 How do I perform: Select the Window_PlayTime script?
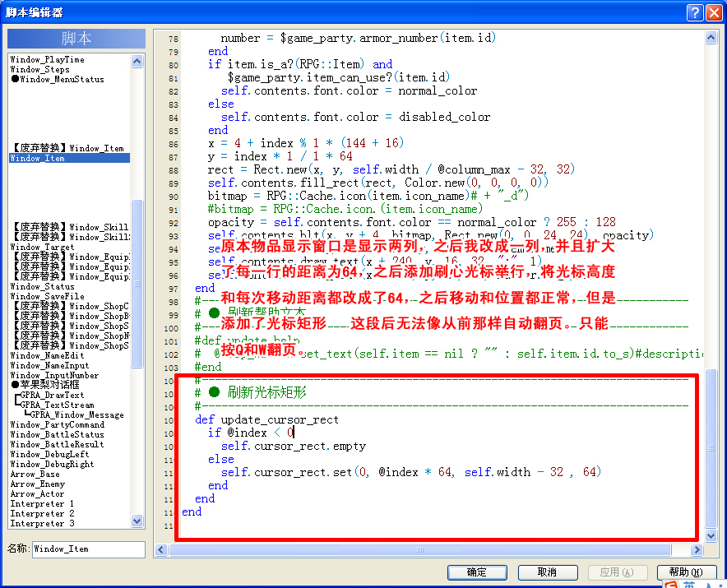pos(48,59)
